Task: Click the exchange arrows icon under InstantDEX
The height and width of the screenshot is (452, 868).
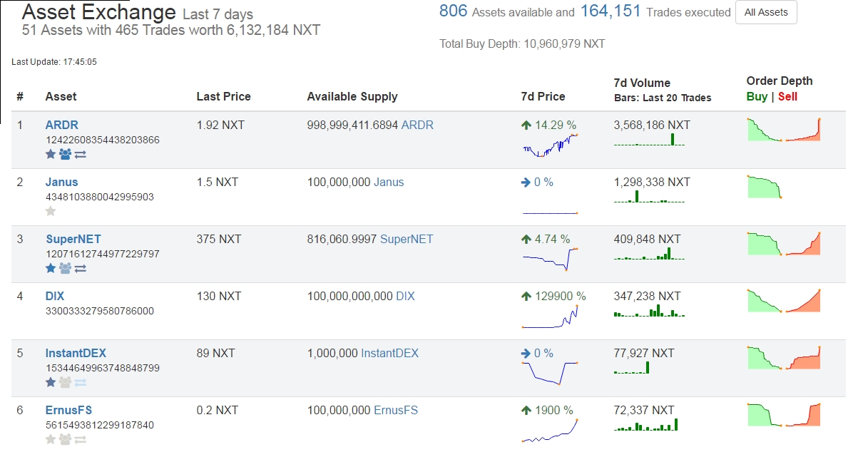Action: tap(81, 382)
